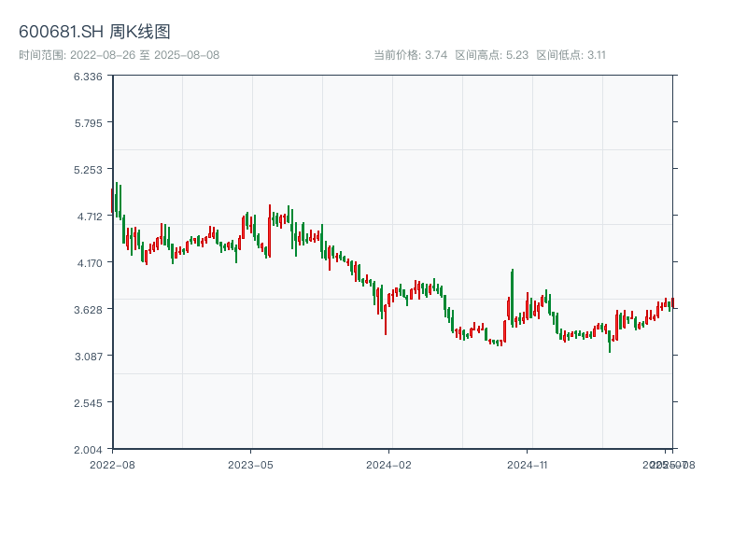Select the 2023-05 date axis label

tap(251, 464)
